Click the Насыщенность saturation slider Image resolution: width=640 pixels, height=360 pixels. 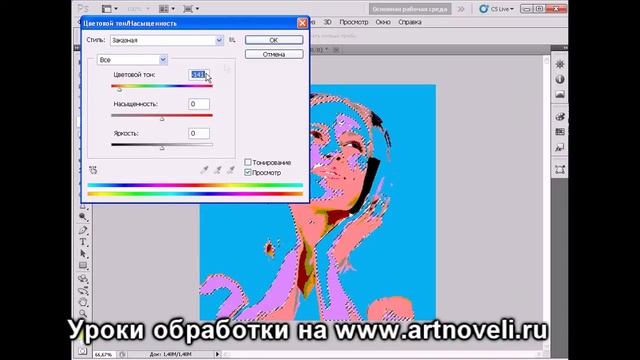(x=162, y=116)
